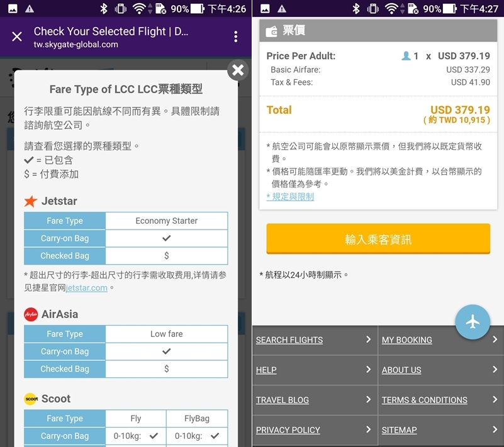The image size is (504, 447).
Task: Tap the Bluetooth icon in left status bar
Action: click(104, 9)
